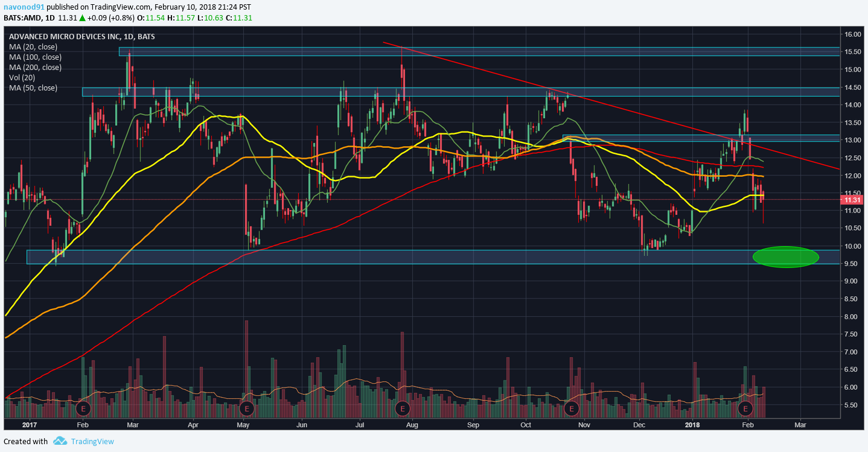Viewport: 868px width, 452px height.
Task: Select the Vol (20) indicator label
Action: 23,78
